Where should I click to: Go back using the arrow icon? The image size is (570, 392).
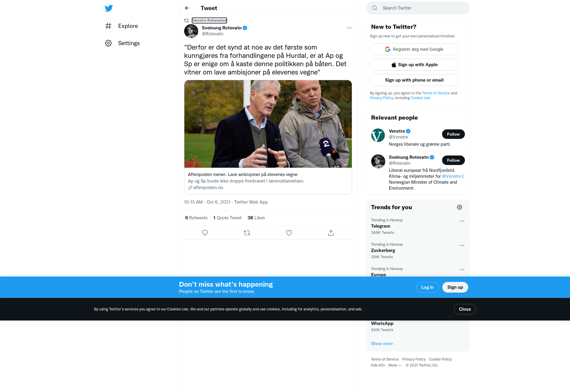coord(187,8)
